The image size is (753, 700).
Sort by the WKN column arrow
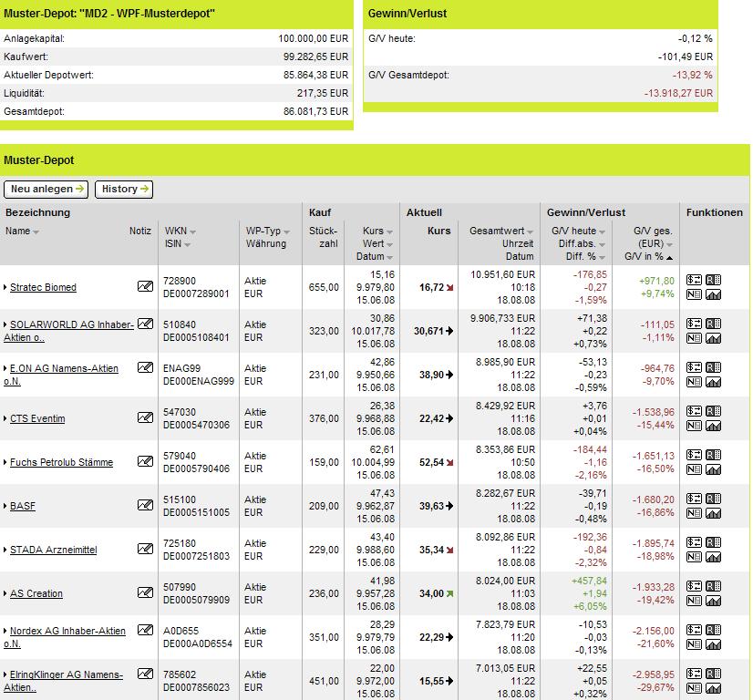(192, 232)
